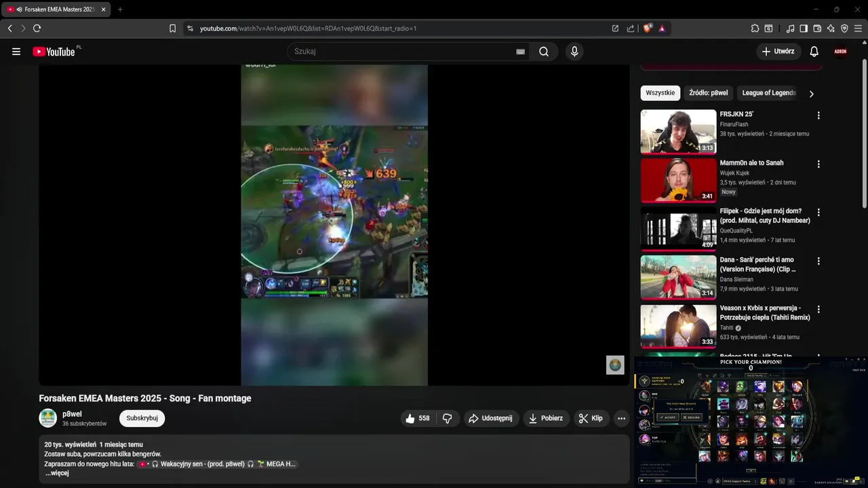
Task: Click Accept in the champion select overlay
Action: click(667, 418)
